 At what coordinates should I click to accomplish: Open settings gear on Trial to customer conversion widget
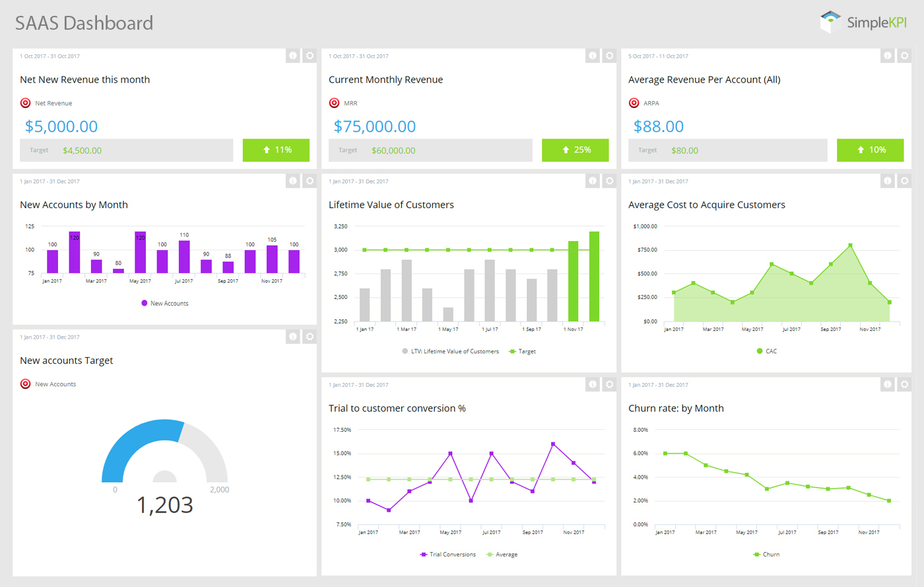[x=609, y=384]
